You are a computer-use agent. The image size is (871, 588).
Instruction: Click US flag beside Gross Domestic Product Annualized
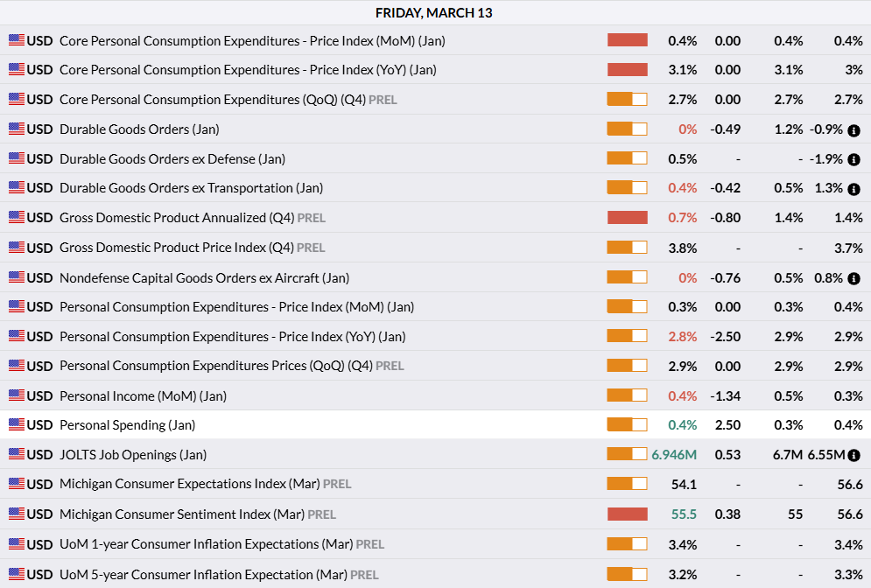tap(17, 217)
